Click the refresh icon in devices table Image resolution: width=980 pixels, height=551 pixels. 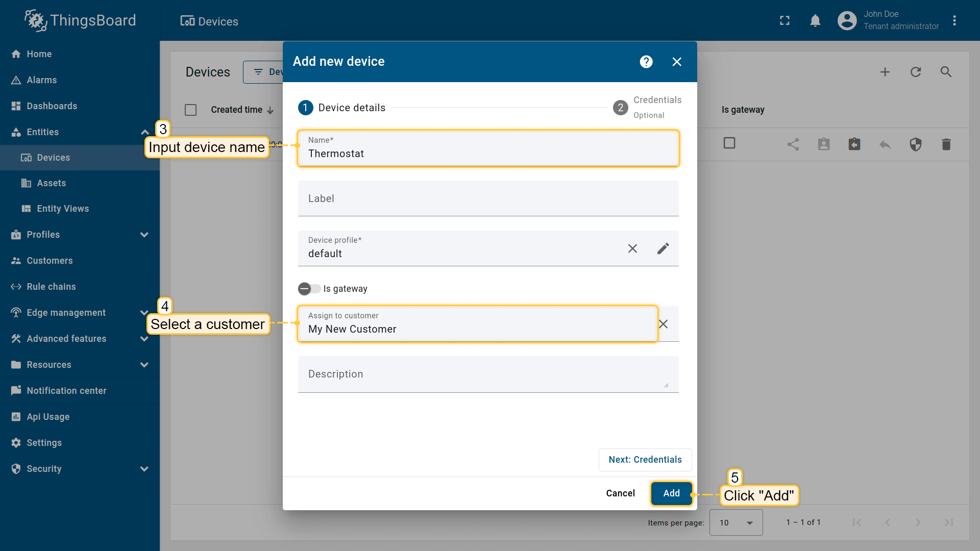916,72
